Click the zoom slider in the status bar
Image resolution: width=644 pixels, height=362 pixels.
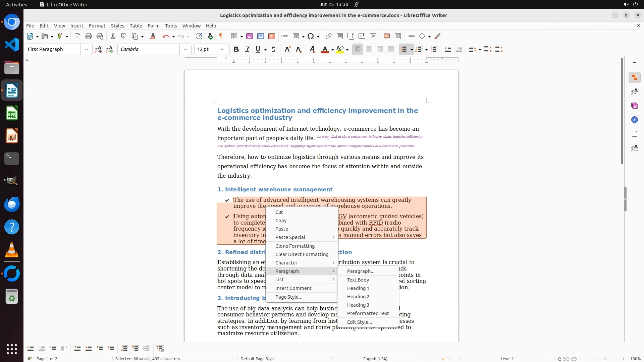tap(604, 359)
